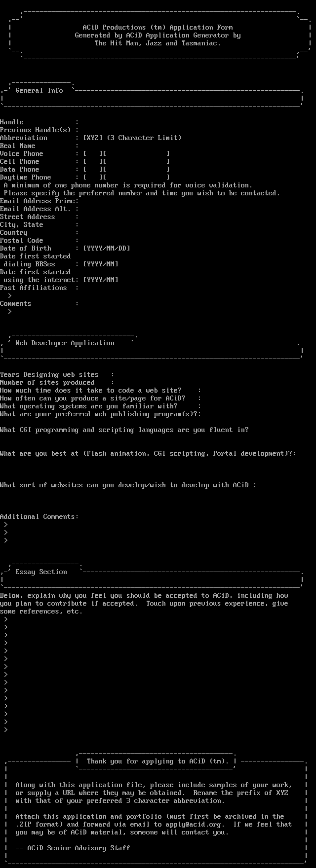Click the first prompt arrow under Additional Comments
316x868 pixels.
(6, 525)
